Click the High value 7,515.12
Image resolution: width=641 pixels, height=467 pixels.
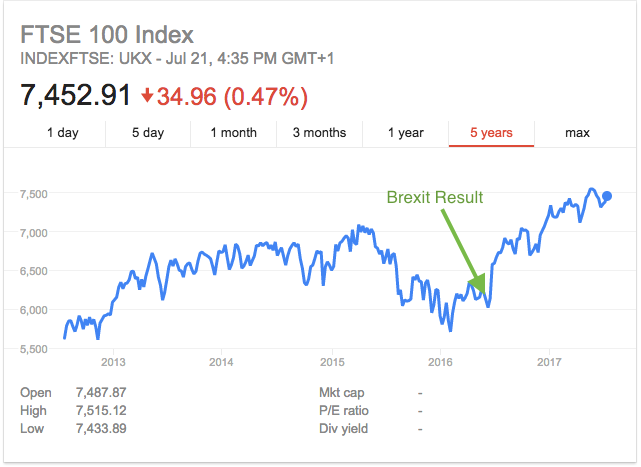click(x=104, y=411)
